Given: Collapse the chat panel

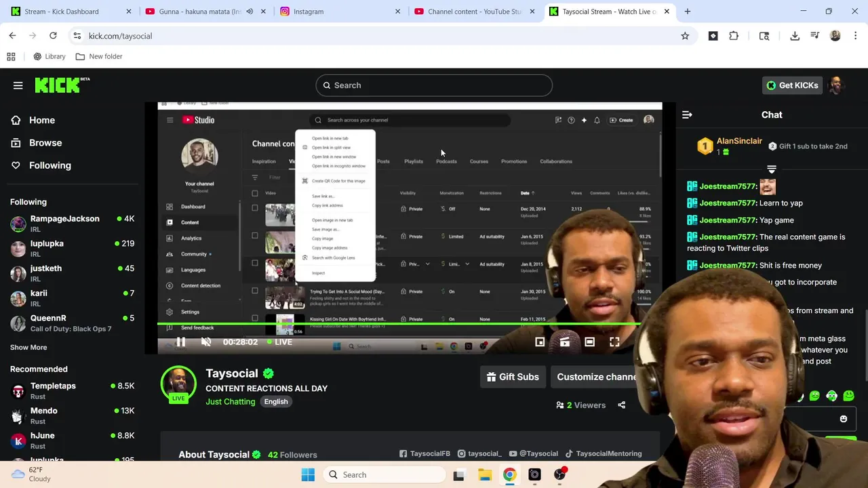Looking at the screenshot, I should (x=687, y=115).
